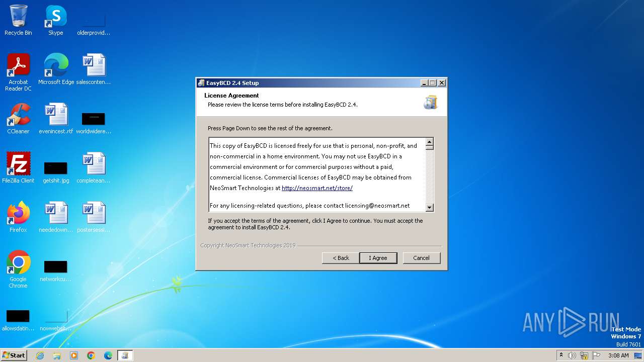Show hidden system tray icons
Viewport: 644px width, 362px height.
coord(561,355)
